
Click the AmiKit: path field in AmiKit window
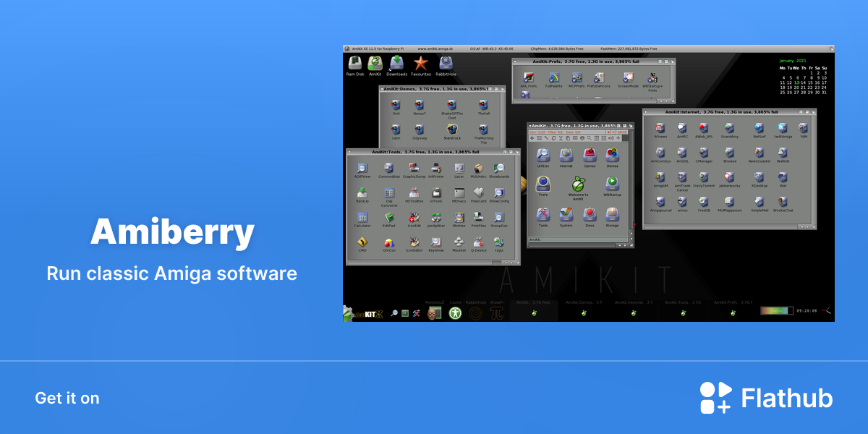click(x=578, y=239)
